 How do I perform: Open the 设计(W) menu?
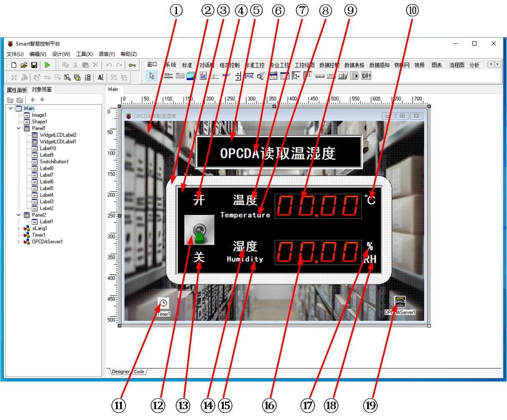coord(61,54)
